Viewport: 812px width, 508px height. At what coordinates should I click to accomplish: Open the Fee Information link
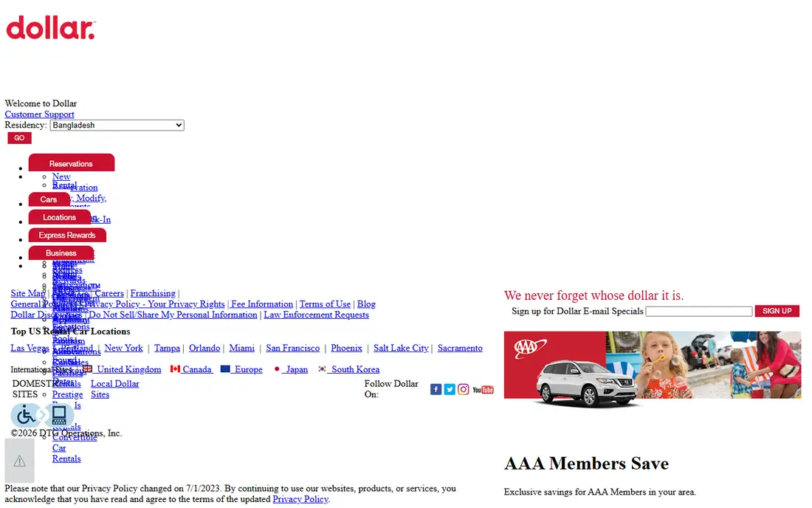tap(261, 304)
